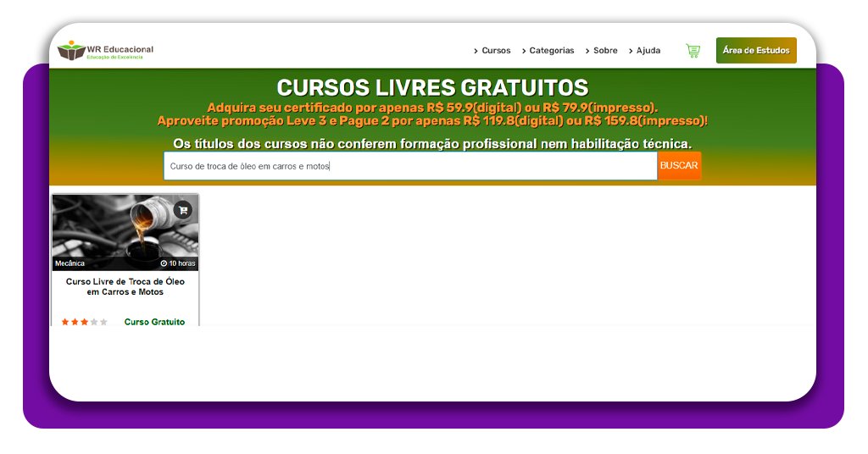The image size is (868, 454).
Task: Focus the course search text field
Action: (x=409, y=166)
